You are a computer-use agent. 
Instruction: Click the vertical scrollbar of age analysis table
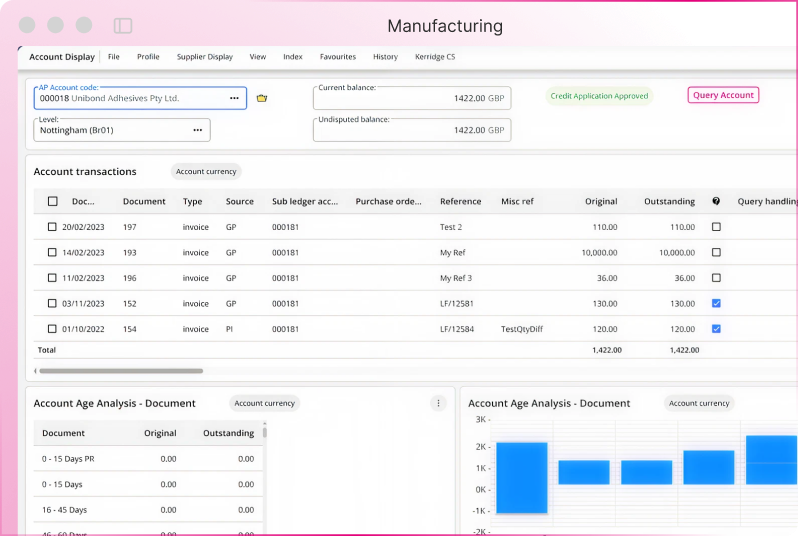pyautogui.click(x=265, y=432)
